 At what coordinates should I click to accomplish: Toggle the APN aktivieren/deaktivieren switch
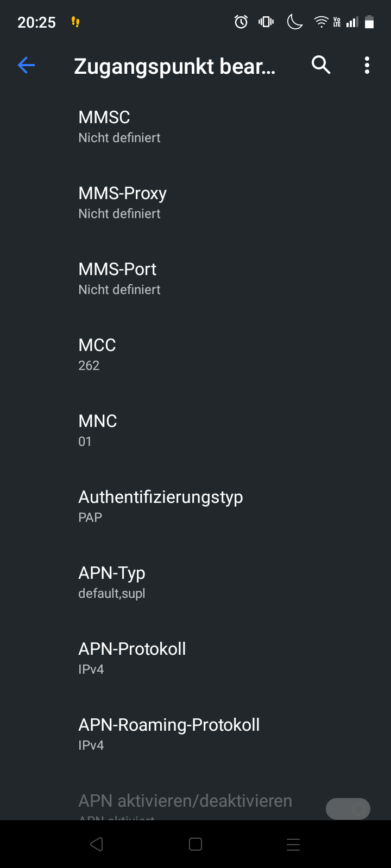[x=348, y=808]
